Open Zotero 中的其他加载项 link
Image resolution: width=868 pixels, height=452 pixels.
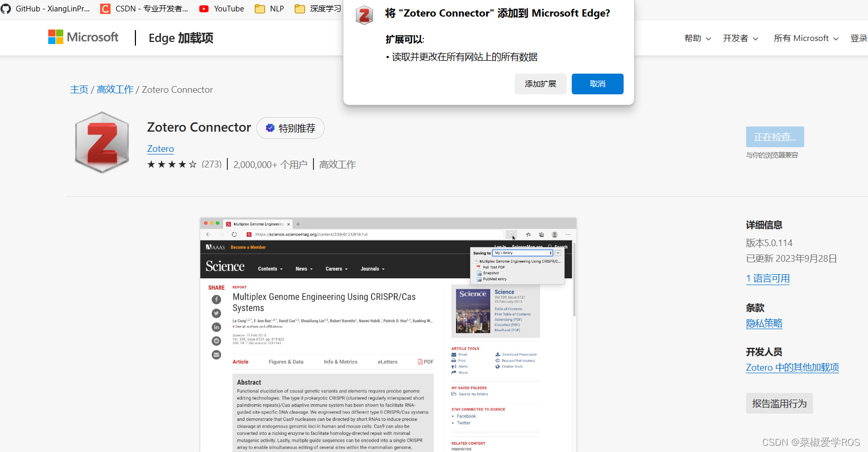[x=792, y=368]
